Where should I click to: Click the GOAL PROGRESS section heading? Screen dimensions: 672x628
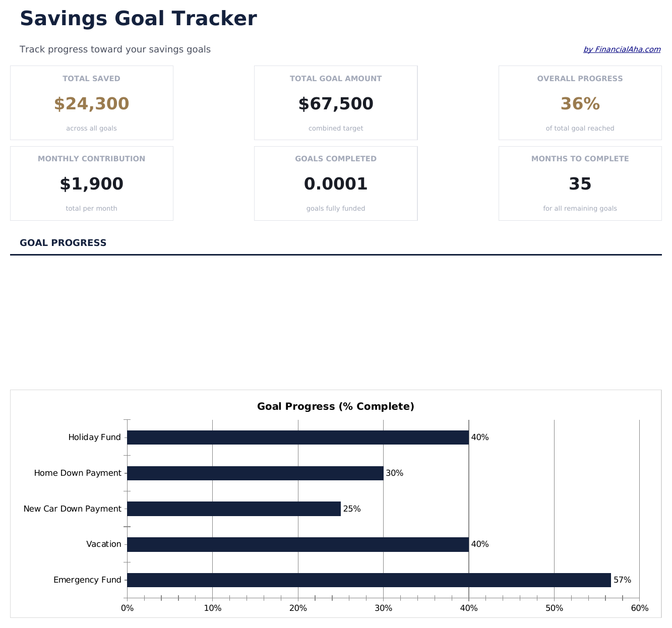tap(63, 243)
